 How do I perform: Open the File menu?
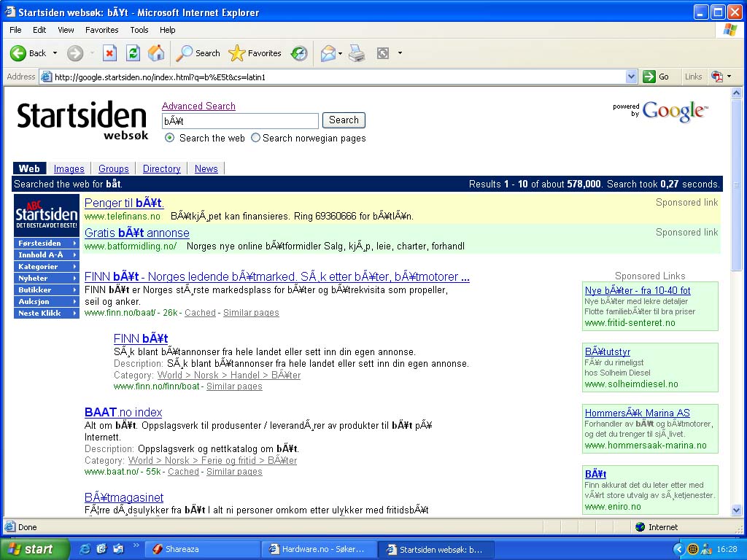tap(15, 30)
